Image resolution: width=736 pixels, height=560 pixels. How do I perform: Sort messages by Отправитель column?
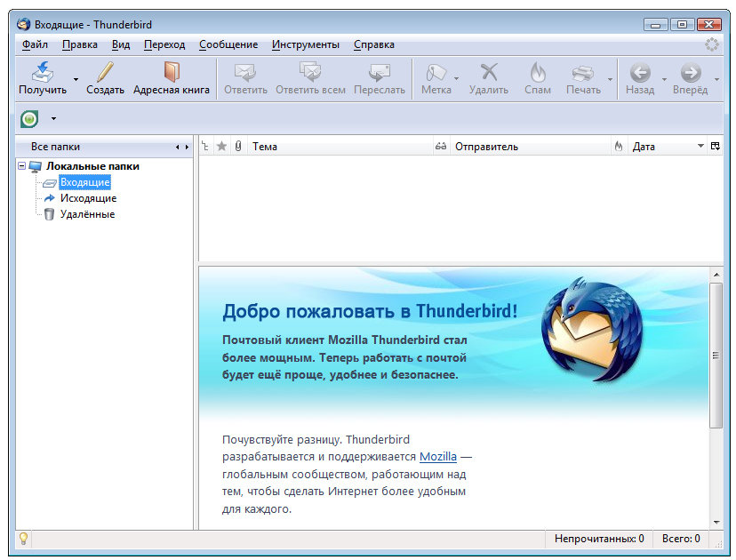click(x=530, y=147)
